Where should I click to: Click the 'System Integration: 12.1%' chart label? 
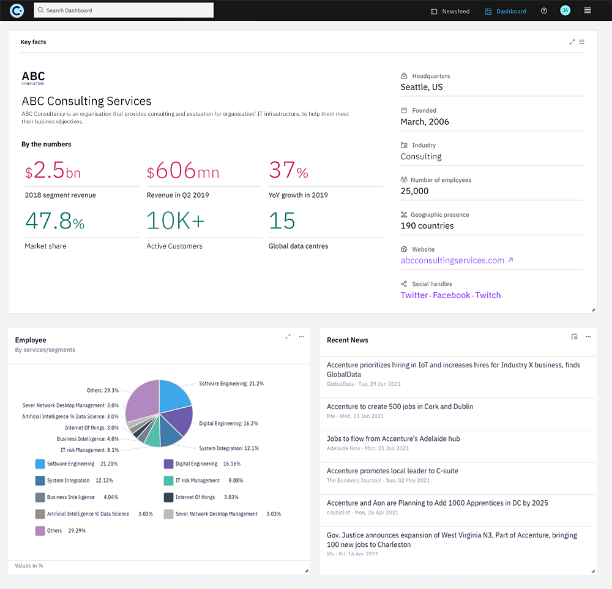click(x=229, y=448)
